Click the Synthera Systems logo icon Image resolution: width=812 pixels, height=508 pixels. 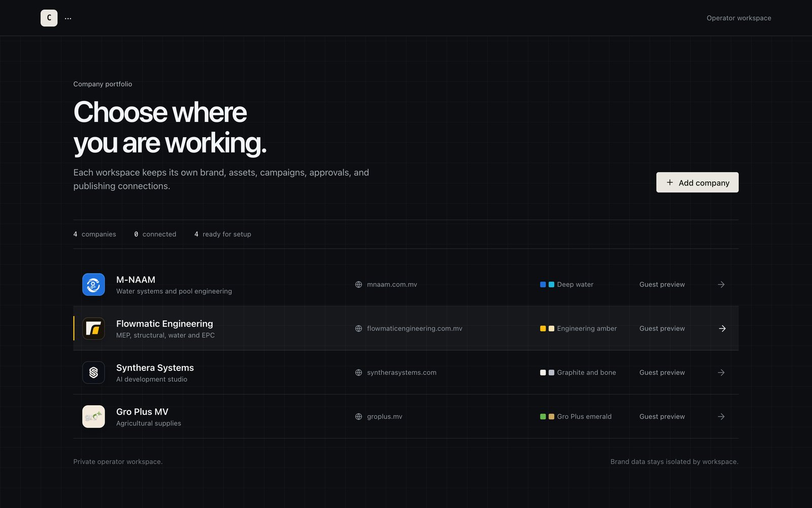[93, 372]
